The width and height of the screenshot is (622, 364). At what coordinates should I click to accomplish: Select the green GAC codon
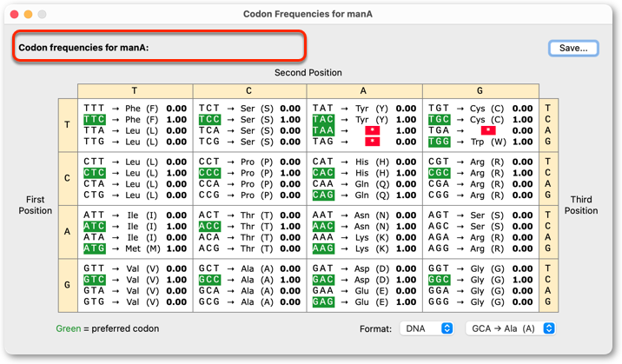click(x=323, y=280)
